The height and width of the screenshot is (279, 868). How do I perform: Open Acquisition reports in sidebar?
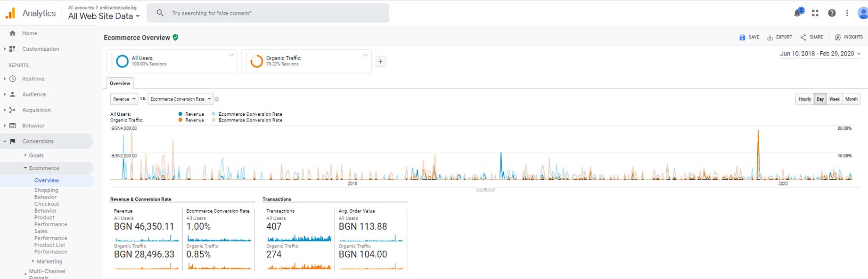pos(36,110)
